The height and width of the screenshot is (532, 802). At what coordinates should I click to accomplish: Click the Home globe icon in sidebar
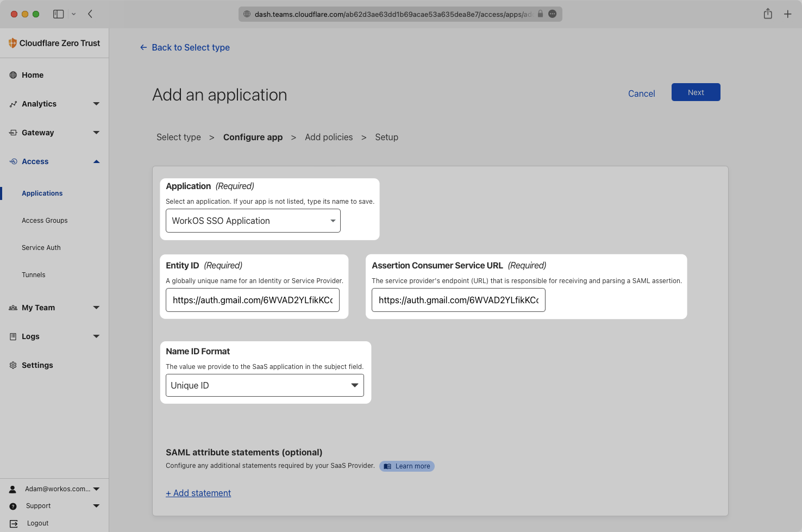[14, 75]
